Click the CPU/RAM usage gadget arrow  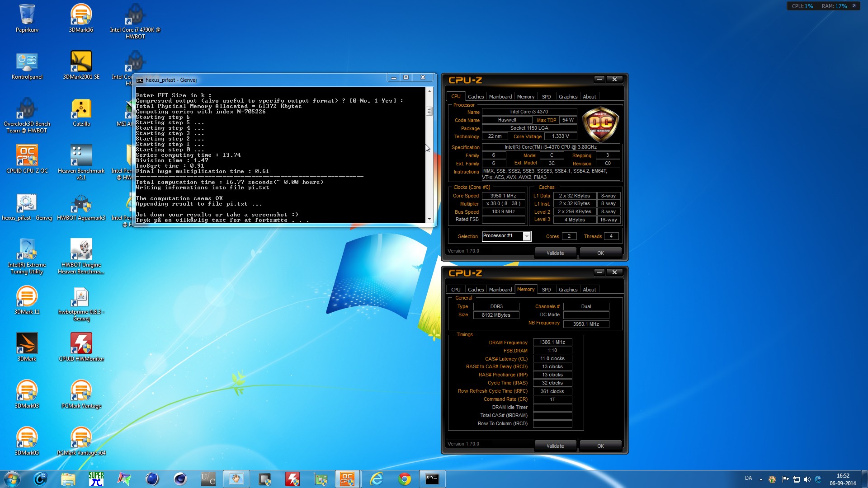[854, 6]
